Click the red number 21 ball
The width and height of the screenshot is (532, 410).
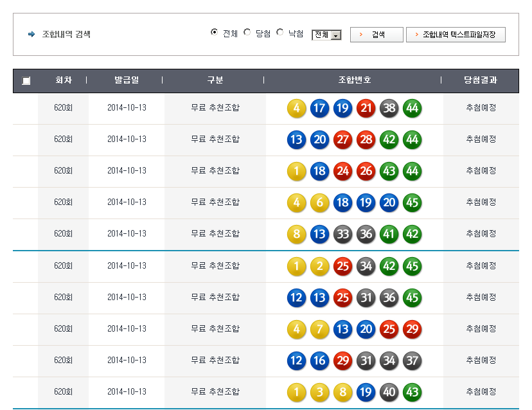[366, 108]
